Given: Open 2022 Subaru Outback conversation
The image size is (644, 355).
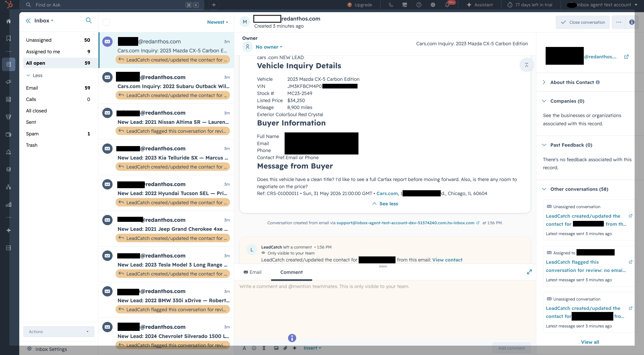Looking at the screenshot, I should [x=166, y=86].
